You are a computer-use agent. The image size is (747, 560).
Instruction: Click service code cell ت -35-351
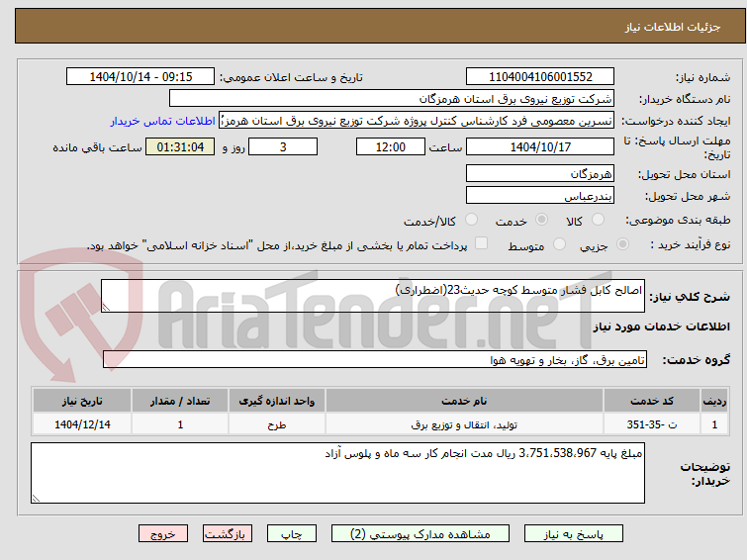click(652, 424)
